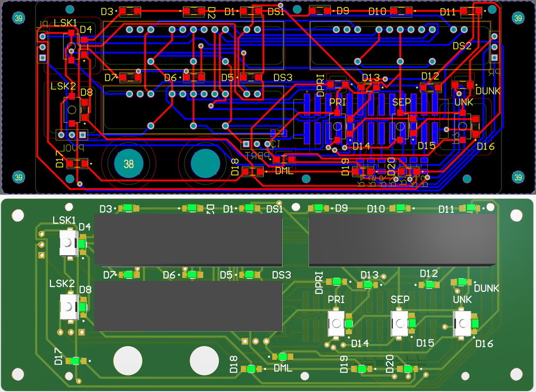
Task: Click the D16 label in the 2D layout
Action: click(486, 147)
